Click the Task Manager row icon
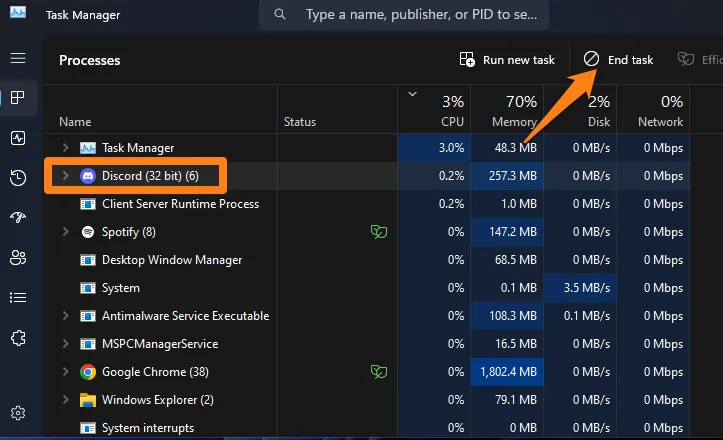 point(88,148)
